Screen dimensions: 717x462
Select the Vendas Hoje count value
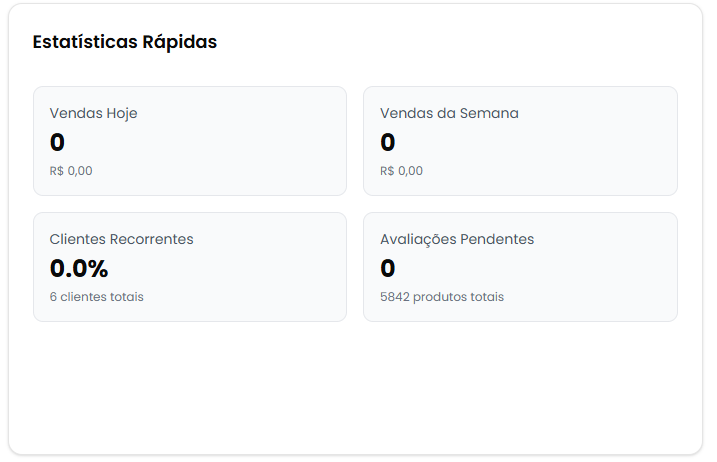[x=57, y=143]
